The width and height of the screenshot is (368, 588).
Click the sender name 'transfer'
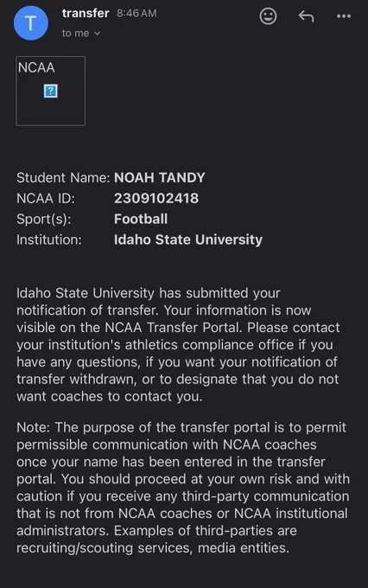(86, 13)
